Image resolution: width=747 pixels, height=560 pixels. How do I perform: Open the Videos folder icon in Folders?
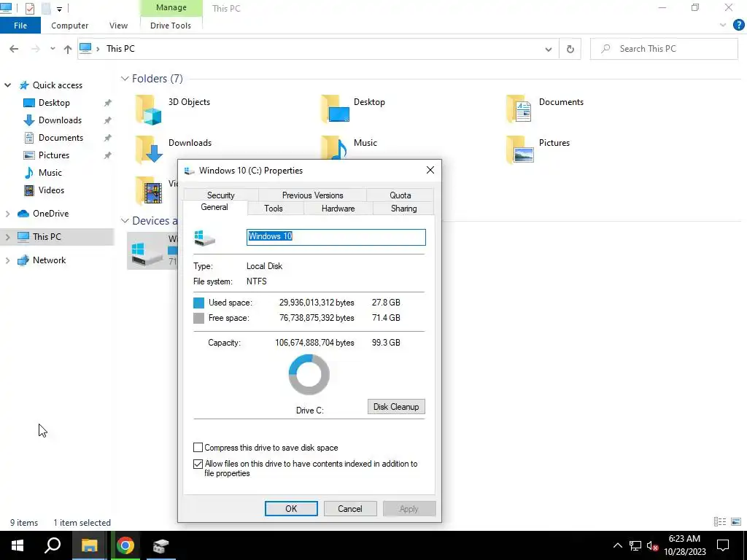click(x=149, y=190)
